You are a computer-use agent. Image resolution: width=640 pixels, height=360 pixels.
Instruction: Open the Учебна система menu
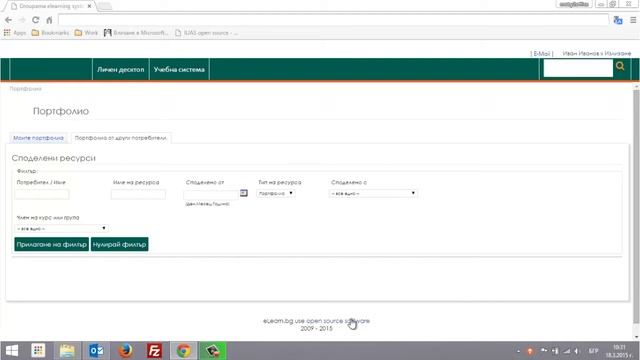[179, 69]
